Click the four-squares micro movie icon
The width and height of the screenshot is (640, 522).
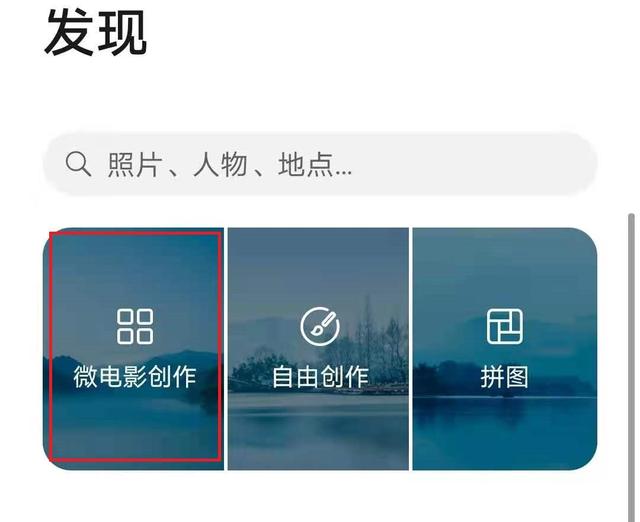(135, 327)
